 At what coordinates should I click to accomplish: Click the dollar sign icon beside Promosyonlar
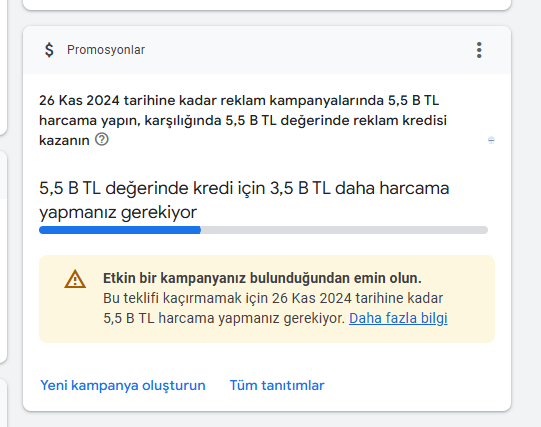pos(49,50)
